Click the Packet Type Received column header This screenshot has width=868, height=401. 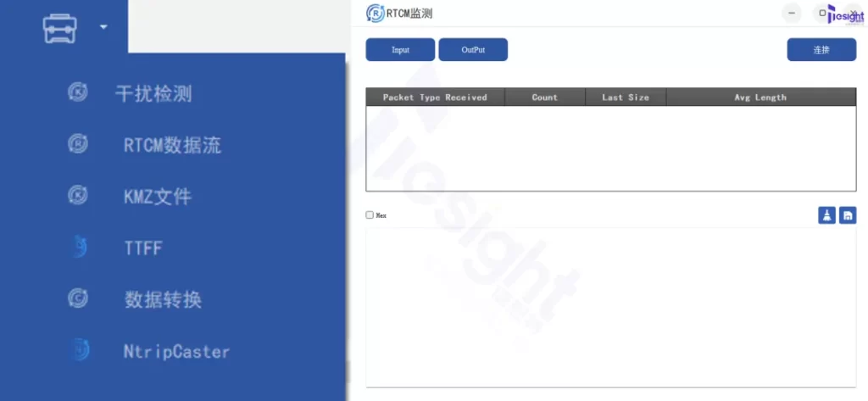click(x=435, y=97)
